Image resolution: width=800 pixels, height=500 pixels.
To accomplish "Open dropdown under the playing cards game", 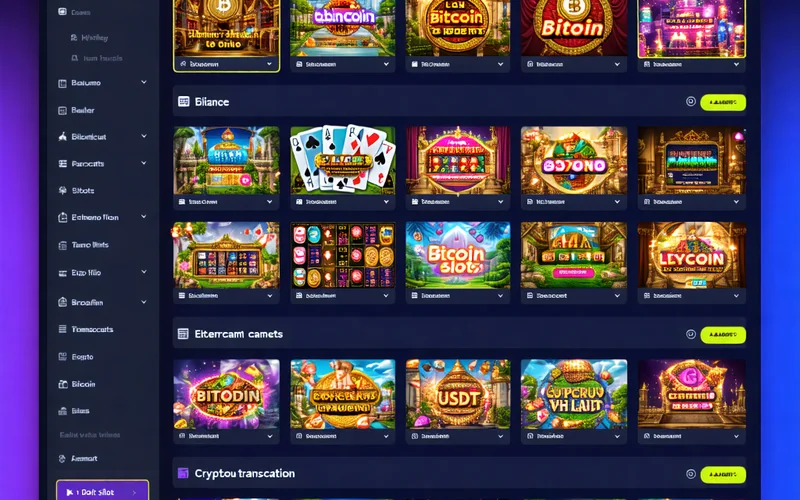I will click(386, 202).
